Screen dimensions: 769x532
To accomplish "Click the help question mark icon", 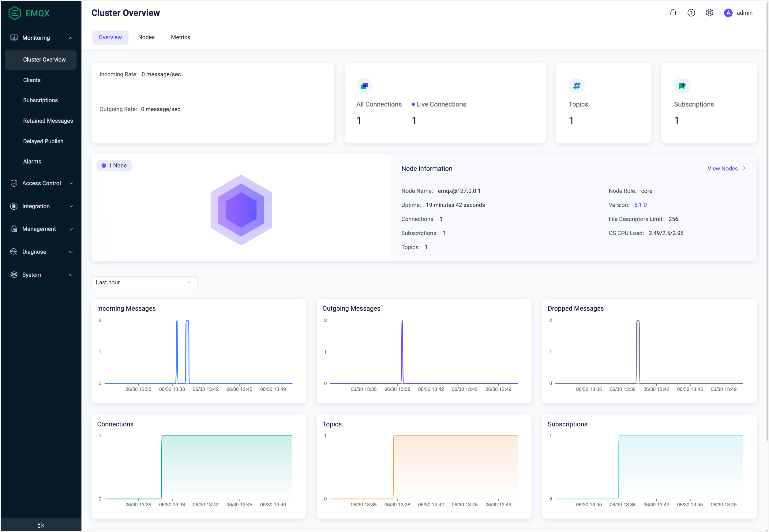I will (x=691, y=12).
